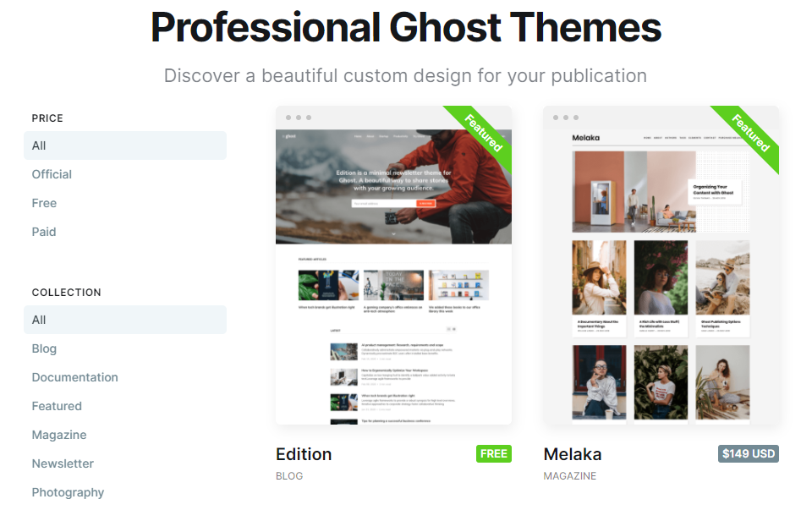Open the Documentation collection
Viewport: 812px width, 510px height.
(x=75, y=377)
